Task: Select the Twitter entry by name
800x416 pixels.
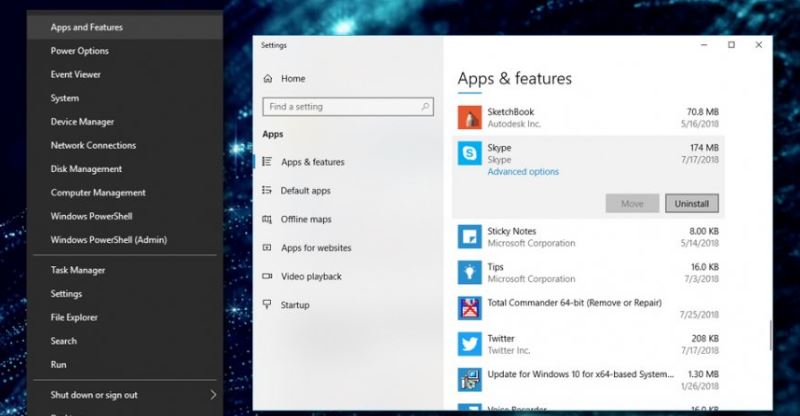Action: 501,338
